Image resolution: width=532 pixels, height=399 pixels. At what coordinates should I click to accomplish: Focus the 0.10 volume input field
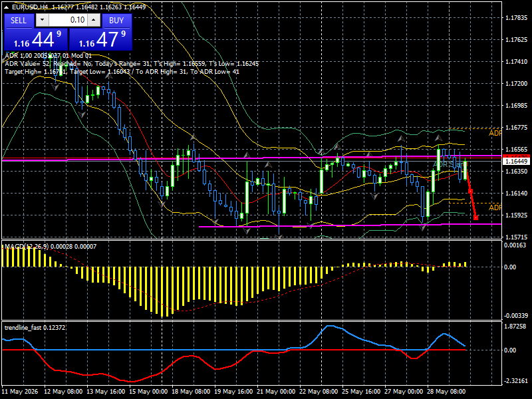point(68,20)
